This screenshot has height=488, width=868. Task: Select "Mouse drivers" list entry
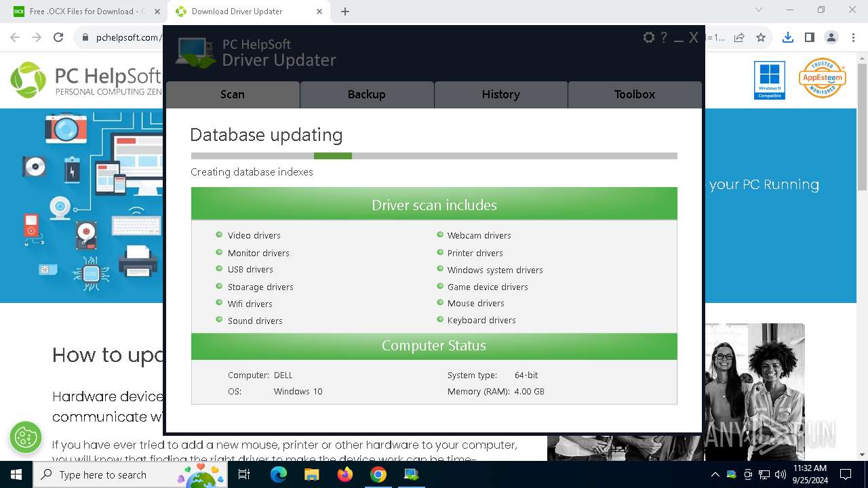pos(475,303)
